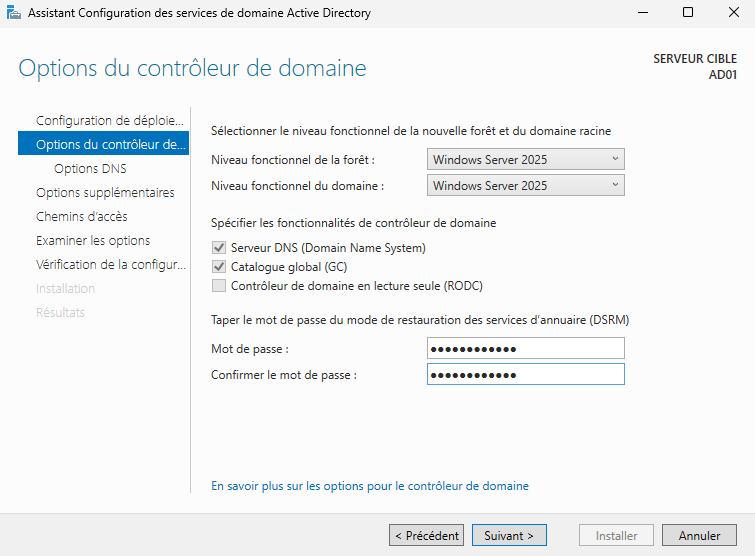Click the Confirmer le mot de passe field
The height and width of the screenshot is (556, 755).
point(525,374)
